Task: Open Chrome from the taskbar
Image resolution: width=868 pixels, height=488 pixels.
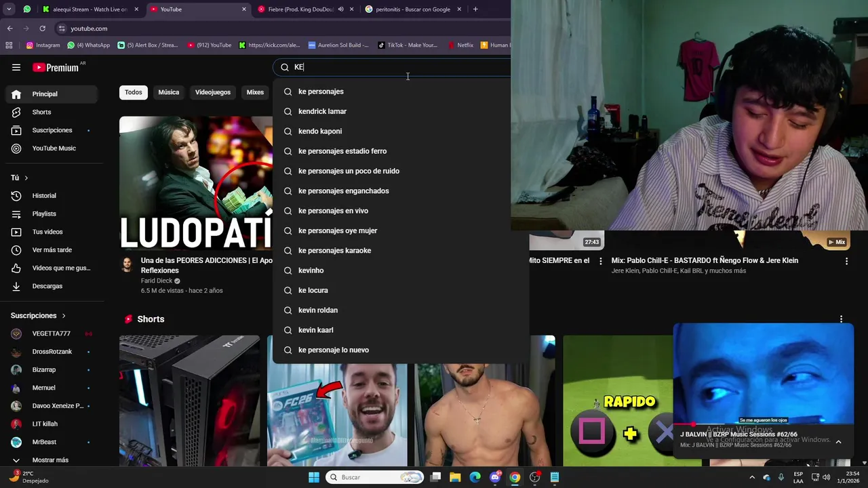Action: 515,477
